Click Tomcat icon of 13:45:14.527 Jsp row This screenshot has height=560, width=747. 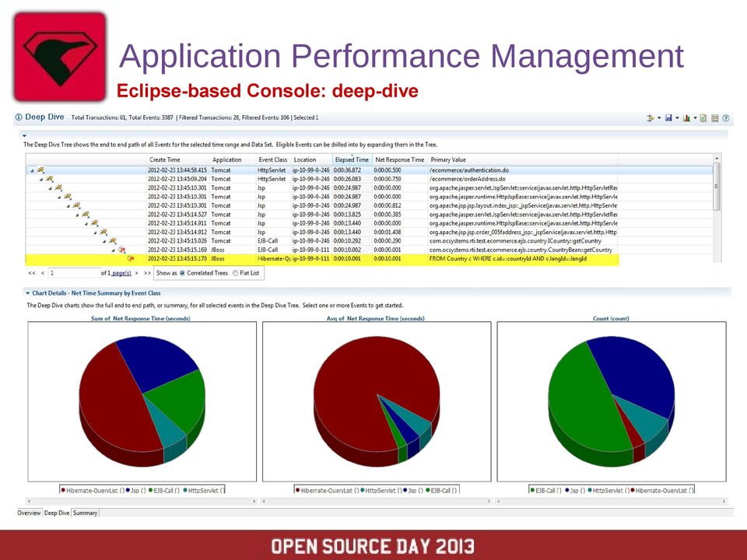(86, 215)
